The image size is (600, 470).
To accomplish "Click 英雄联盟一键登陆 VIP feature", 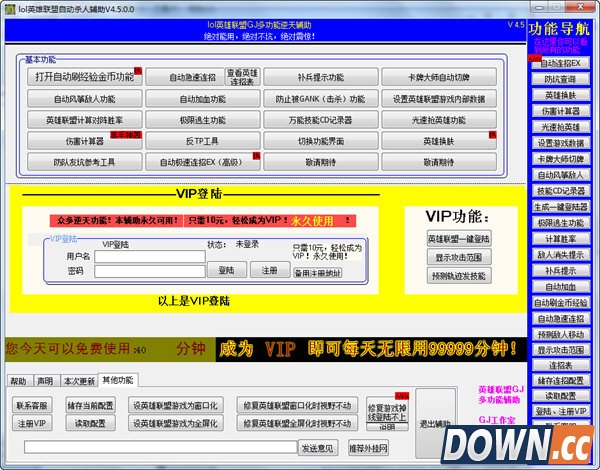I will [459, 239].
